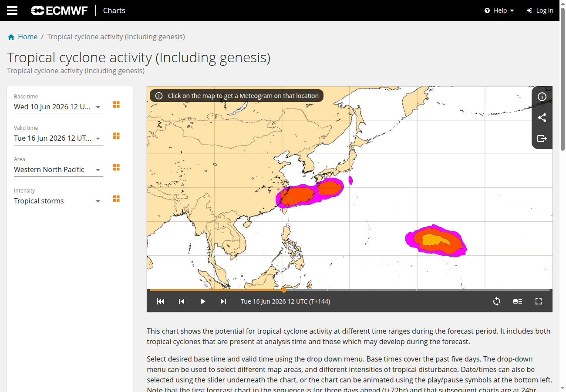Play the chart animation

202,301
